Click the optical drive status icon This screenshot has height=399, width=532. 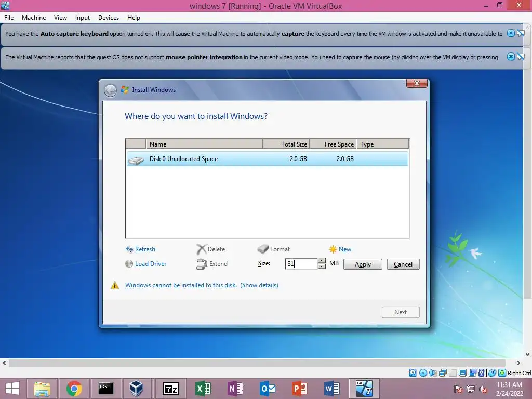point(423,373)
